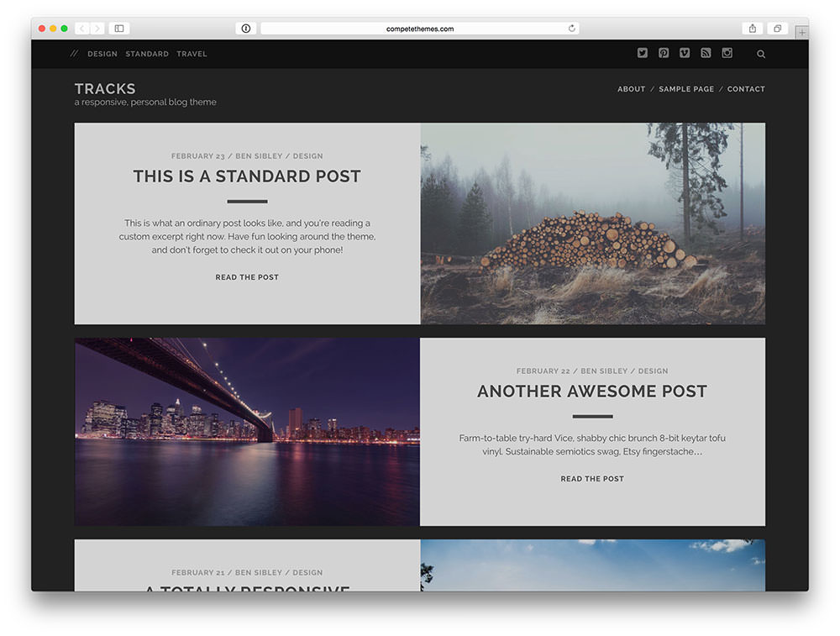
Task: Open 'This Is A Standard Post' title
Action: (247, 176)
